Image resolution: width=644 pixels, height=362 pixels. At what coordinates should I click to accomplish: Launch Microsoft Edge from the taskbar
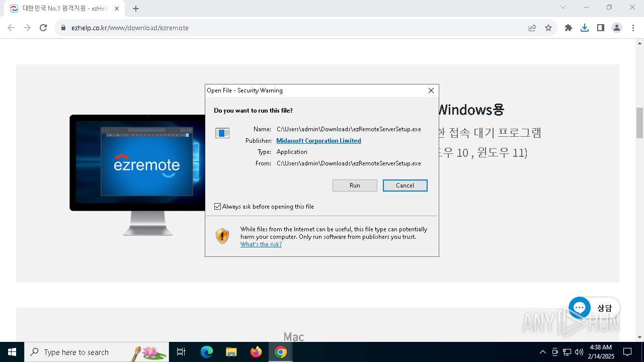point(207,352)
